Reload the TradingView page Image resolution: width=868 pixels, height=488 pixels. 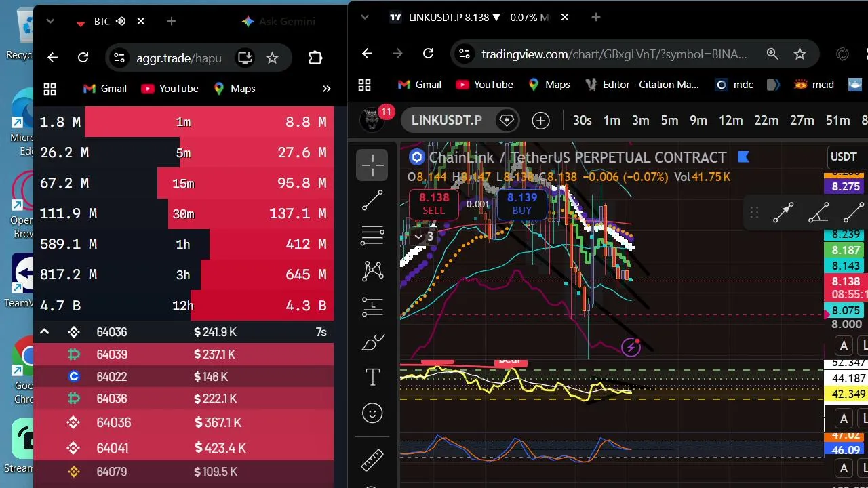(x=428, y=54)
